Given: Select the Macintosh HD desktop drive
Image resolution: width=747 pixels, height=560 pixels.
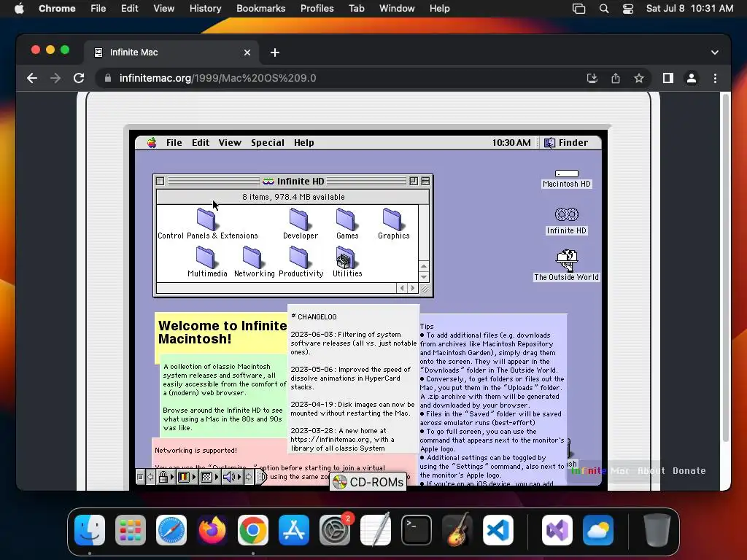Looking at the screenshot, I should click(x=566, y=179).
